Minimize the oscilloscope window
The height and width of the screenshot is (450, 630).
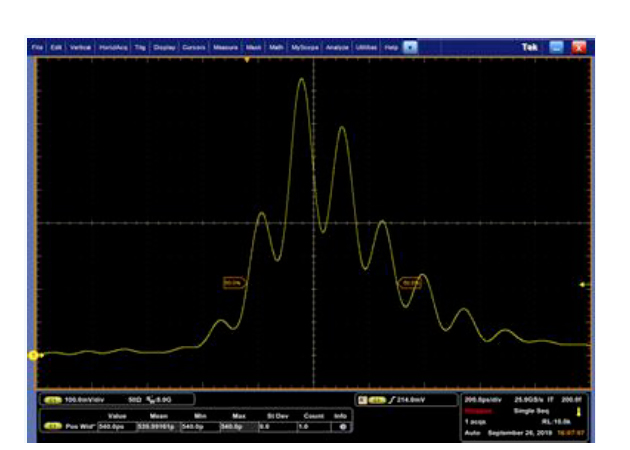pos(556,47)
